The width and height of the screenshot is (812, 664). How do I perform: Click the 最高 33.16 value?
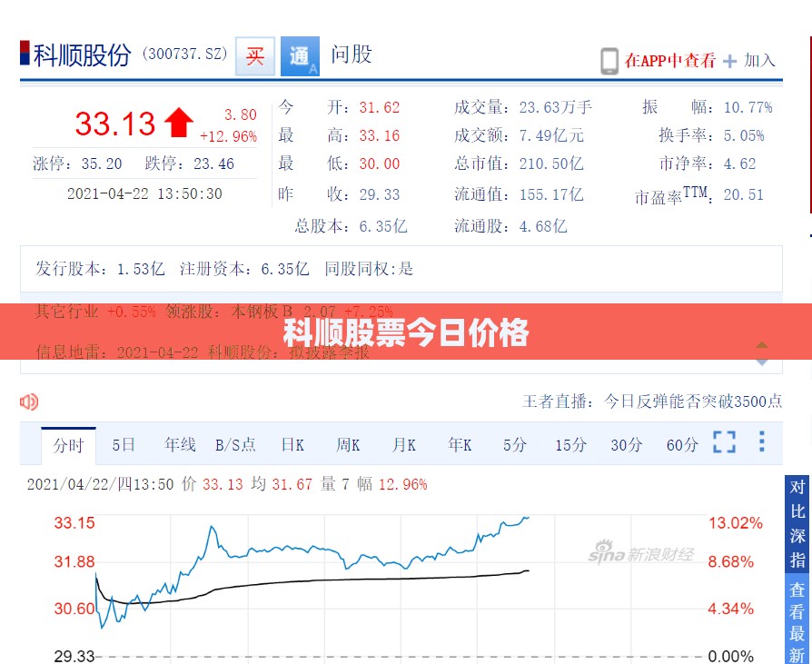pyautogui.click(x=380, y=135)
